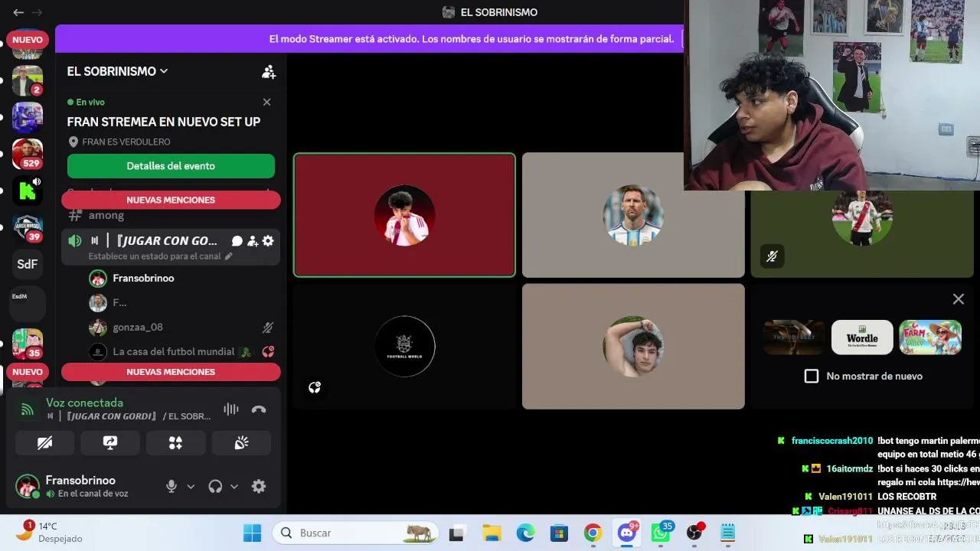Toggle microphone mute next to Fransobrinoo
Image resolution: width=980 pixels, height=551 pixels.
click(171, 486)
